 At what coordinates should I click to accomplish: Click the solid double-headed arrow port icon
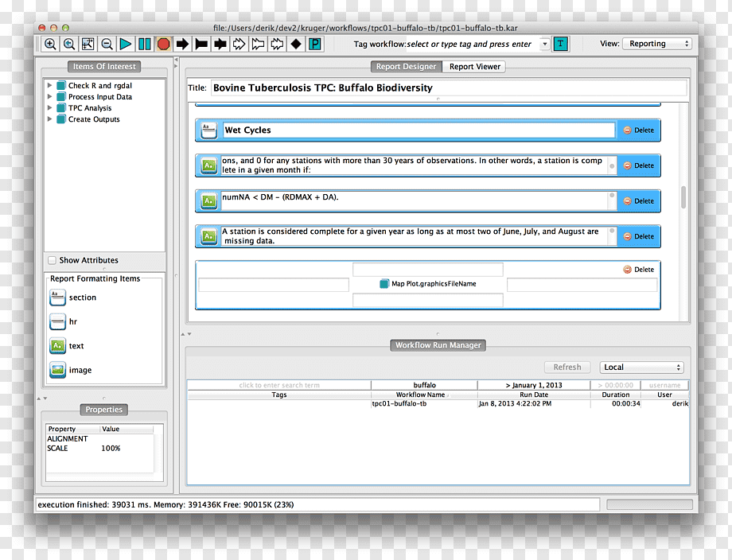pos(220,45)
